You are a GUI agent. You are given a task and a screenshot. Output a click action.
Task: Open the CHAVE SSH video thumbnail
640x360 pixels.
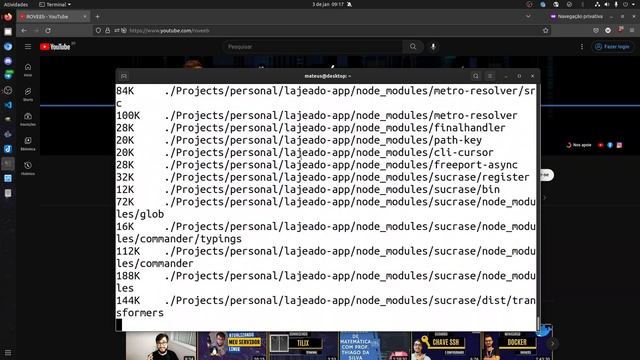[445, 346]
